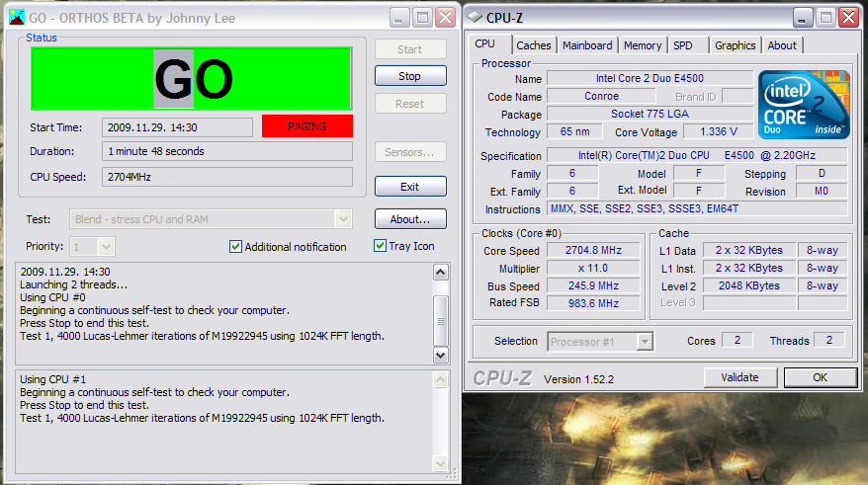Click the Core Speed value 2704.8 MHz
Viewport: 868px width, 485px height.
tap(593, 250)
